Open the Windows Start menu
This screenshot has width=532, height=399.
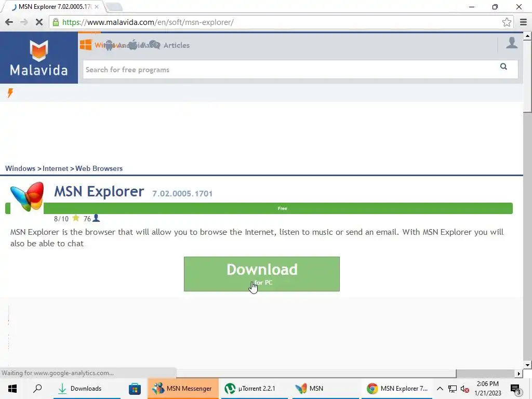tap(12, 389)
